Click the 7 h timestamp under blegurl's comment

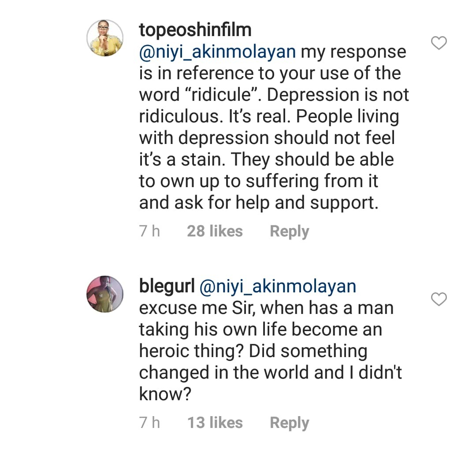(x=149, y=423)
